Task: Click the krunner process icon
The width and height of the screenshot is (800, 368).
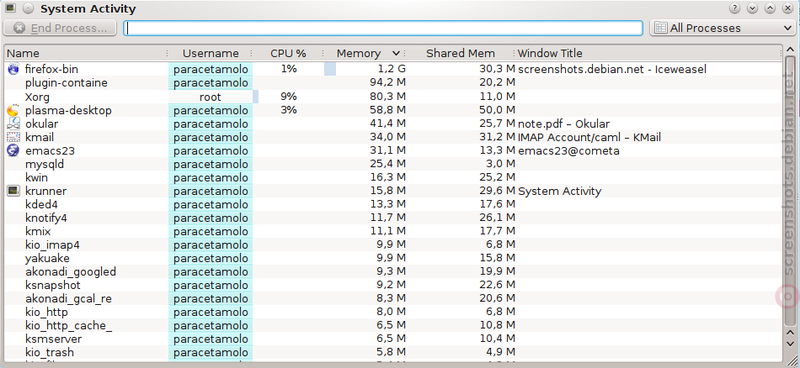Action: click(13, 191)
